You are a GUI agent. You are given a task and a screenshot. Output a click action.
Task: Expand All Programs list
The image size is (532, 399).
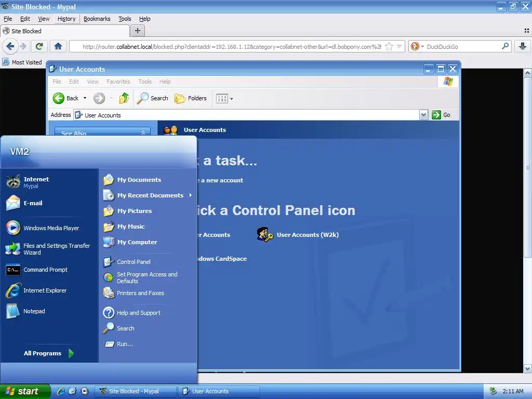[x=48, y=353]
